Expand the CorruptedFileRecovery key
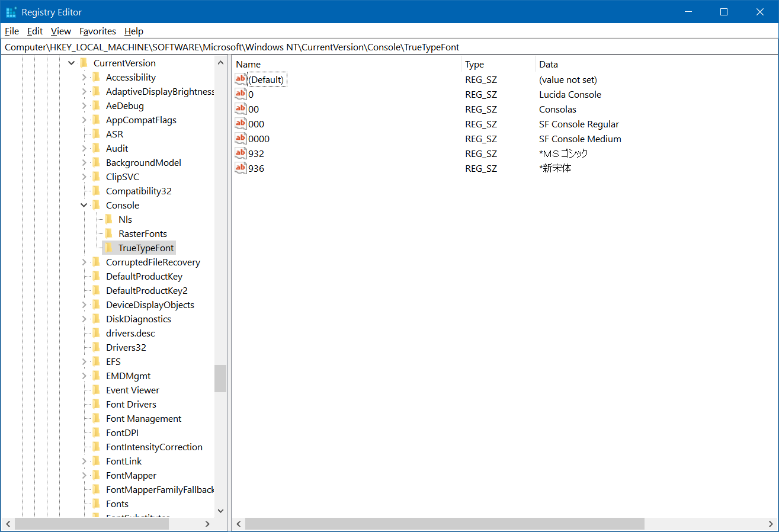Image resolution: width=779 pixels, height=532 pixels. 84,262
